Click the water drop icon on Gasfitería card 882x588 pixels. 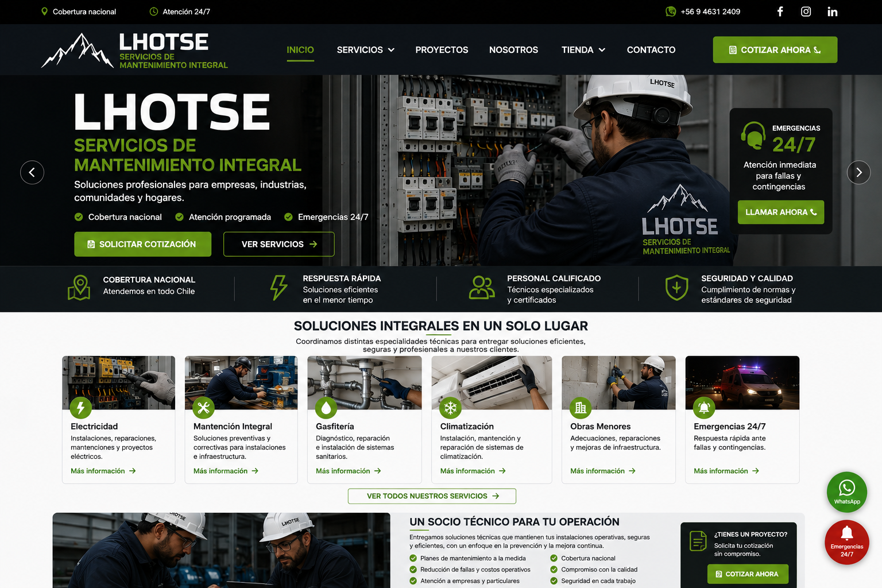point(326,408)
